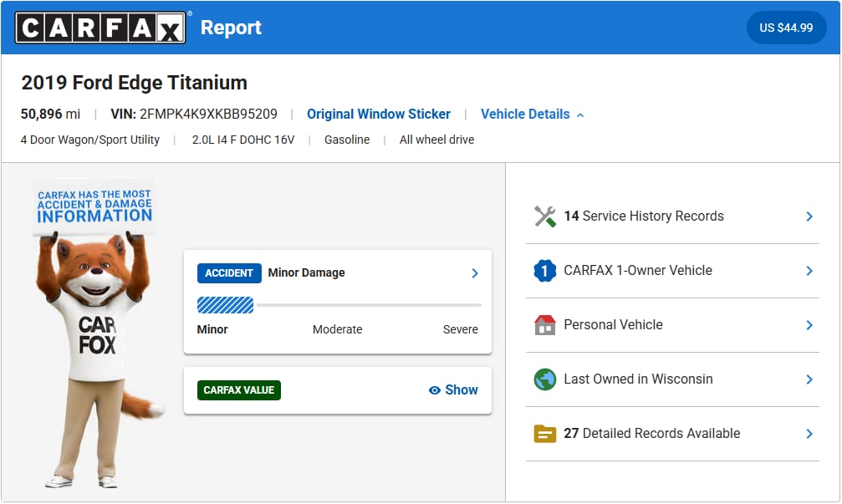The image size is (842, 504).
Task: Click the 50,896 mi mileage text
Action: (50, 114)
